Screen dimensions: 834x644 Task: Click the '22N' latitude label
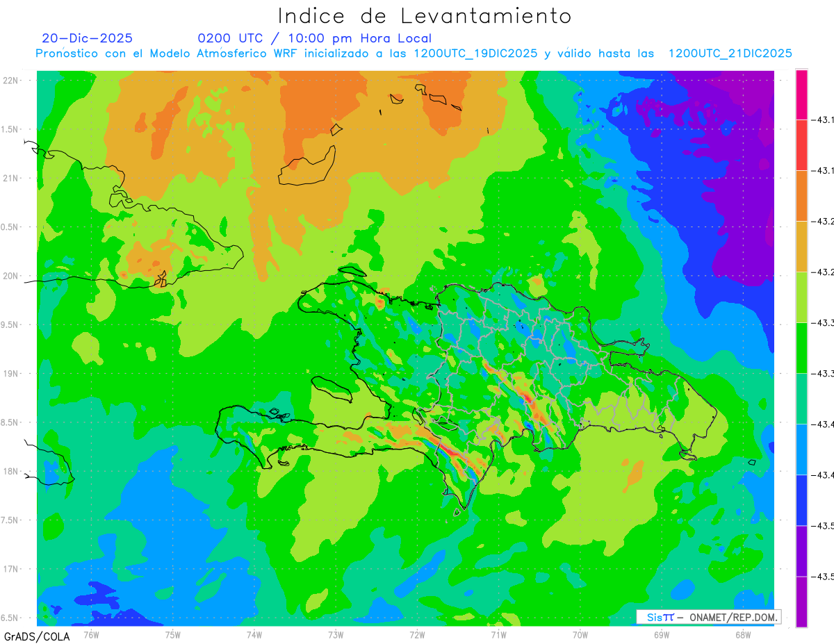(12, 80)
